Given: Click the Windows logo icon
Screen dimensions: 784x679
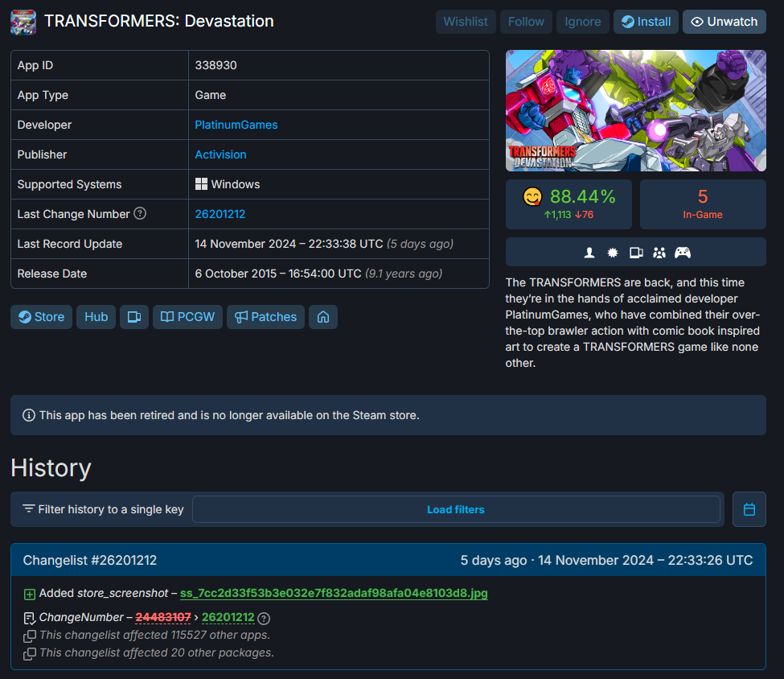Looking at the screenshot, I should (201, 184).
